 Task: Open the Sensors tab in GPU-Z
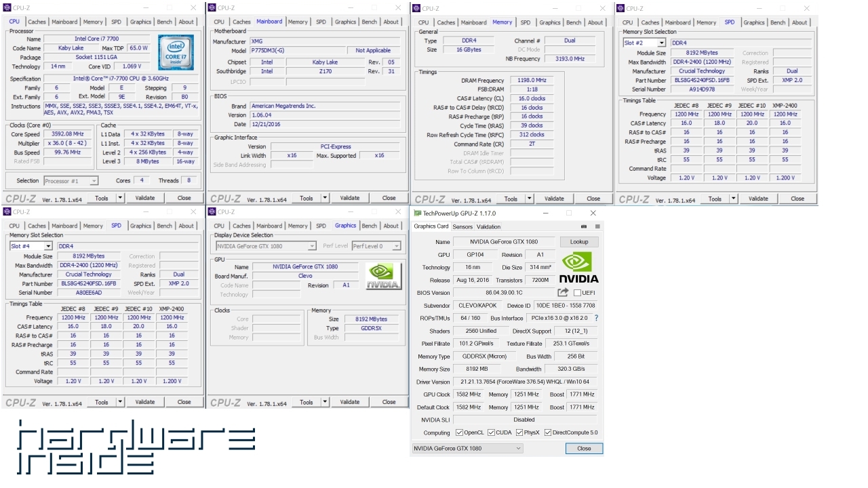(x=462, y=226)
